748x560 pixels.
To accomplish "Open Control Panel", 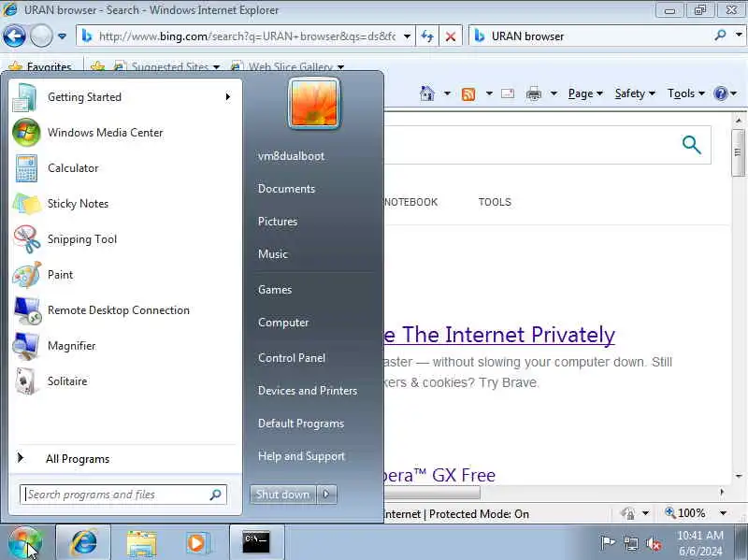I will point(292,358).
